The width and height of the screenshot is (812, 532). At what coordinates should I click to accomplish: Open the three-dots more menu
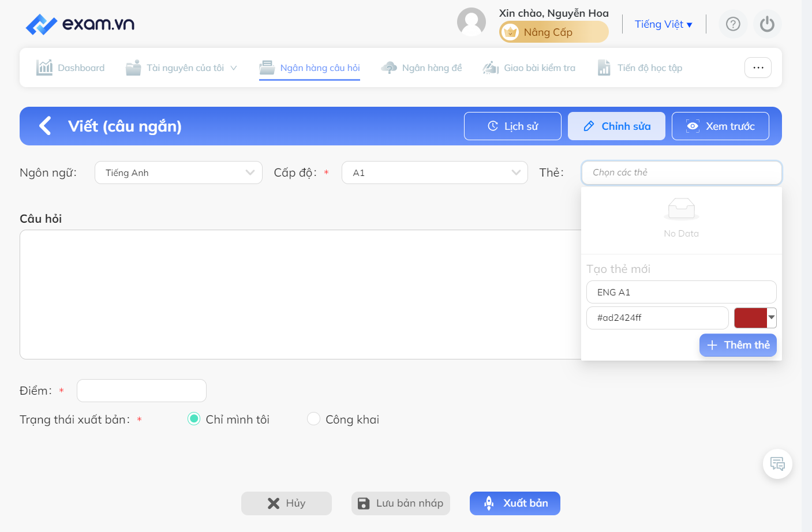[758, 68]
